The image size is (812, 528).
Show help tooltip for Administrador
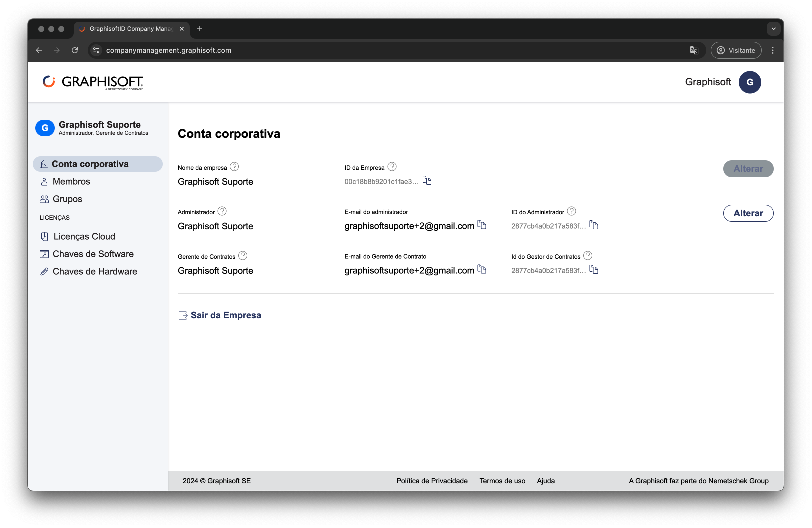point(222,211)
